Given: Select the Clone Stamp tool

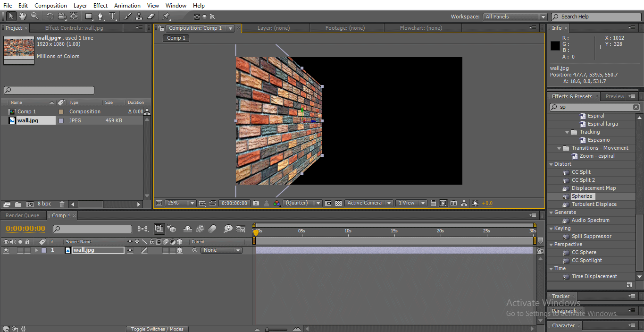Looking at the screenshot, I should [x=139, y=17].
